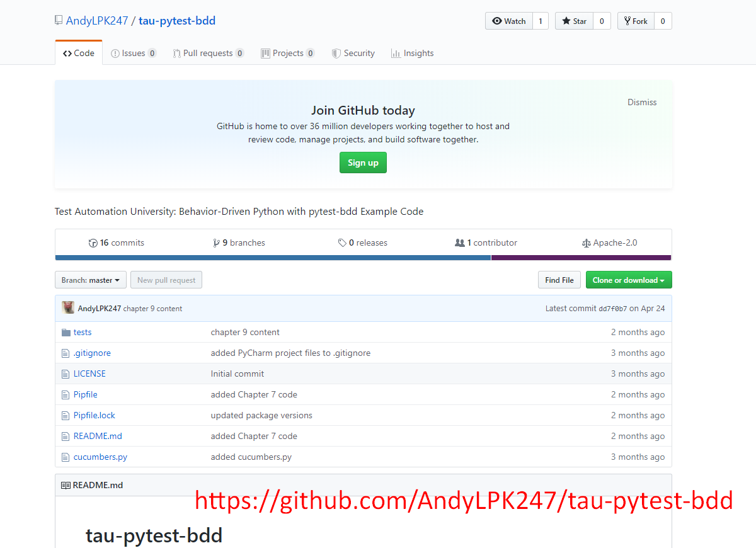Open 'added Chapter 7 code' in Pipfile row
Image resolution: width=756 pixels, height=548 pixels.
point(254,394)
